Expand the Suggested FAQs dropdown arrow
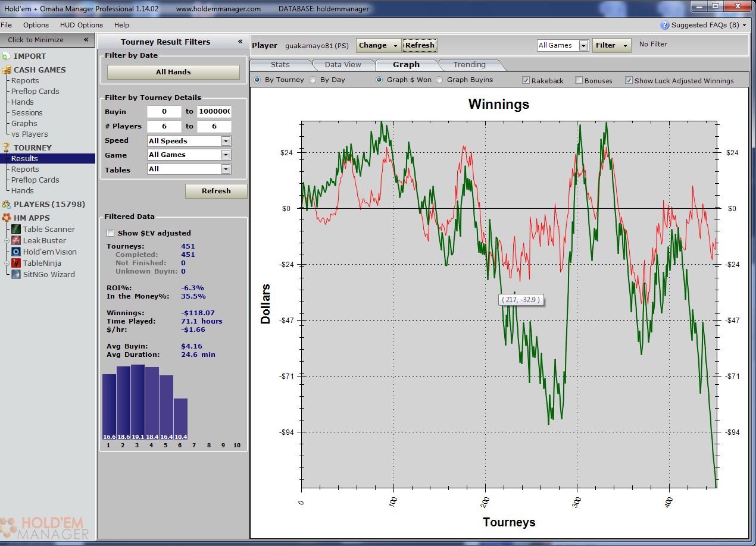 tap(744, 26)
